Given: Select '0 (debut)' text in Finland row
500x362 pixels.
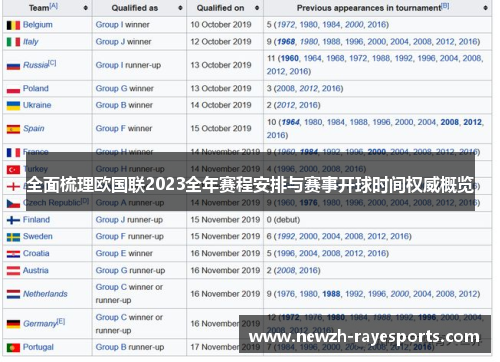Looking at the screenshot, I should point(283,220).
